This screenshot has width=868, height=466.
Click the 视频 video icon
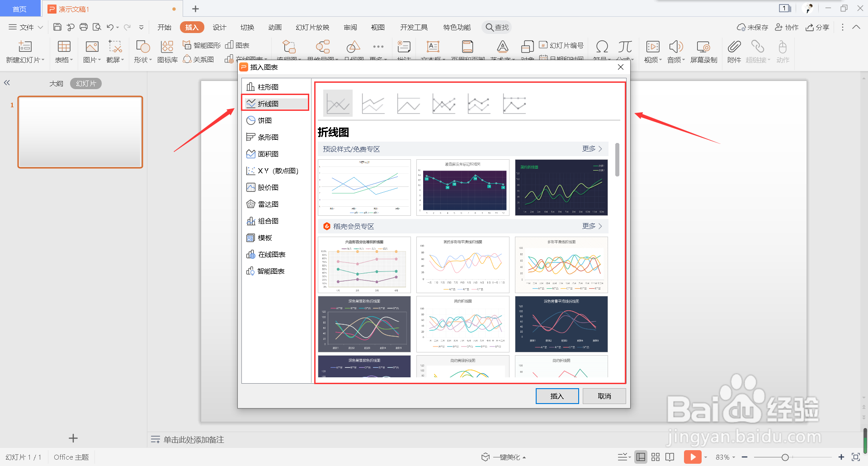click(653, 47)
